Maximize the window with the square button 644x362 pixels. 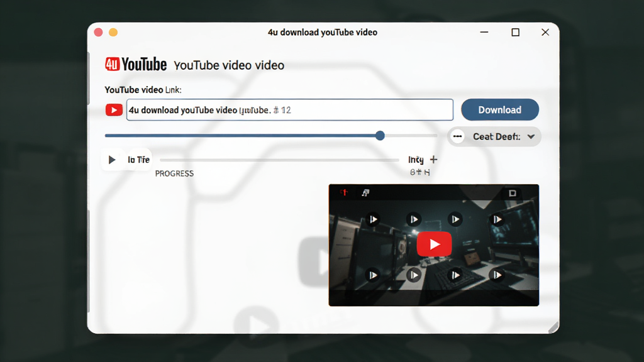coord(516,33)
